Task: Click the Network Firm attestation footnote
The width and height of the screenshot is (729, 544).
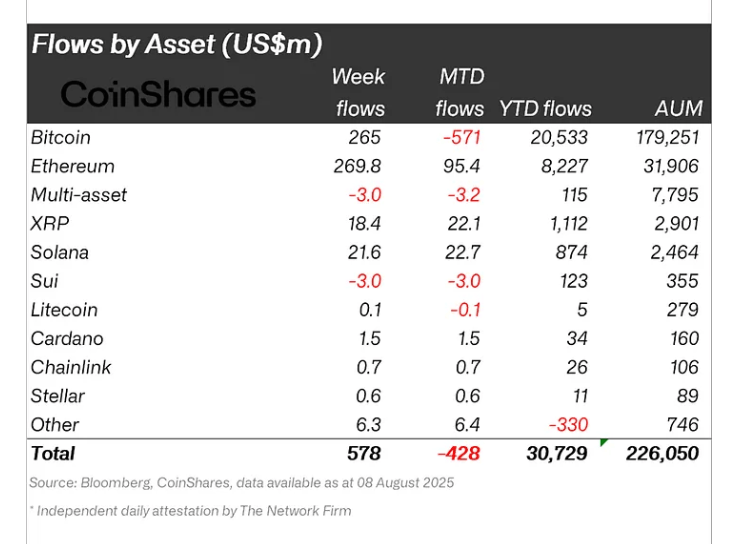Action: point(190,511)
